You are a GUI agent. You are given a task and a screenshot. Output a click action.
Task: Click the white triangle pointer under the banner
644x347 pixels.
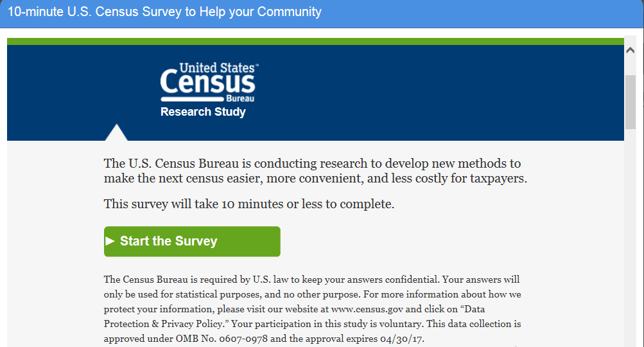116,132
